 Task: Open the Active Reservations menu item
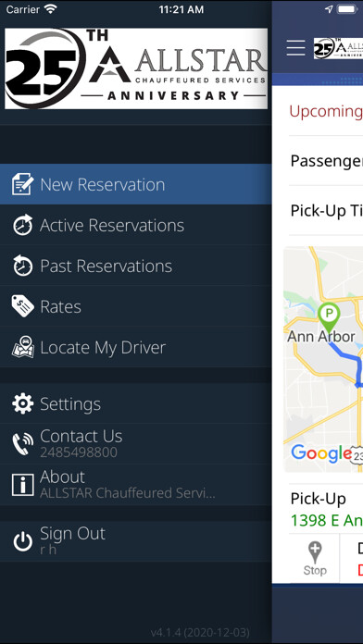(136, 225)
